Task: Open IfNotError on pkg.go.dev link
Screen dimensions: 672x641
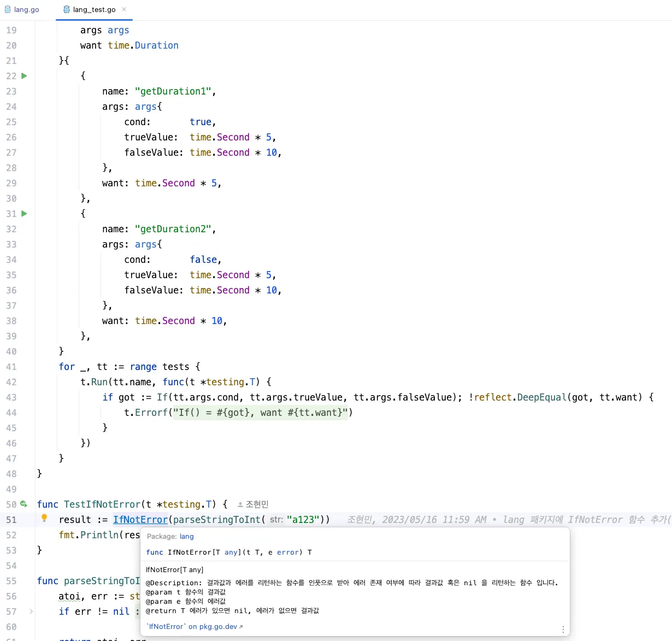Action: click(195, 626)
